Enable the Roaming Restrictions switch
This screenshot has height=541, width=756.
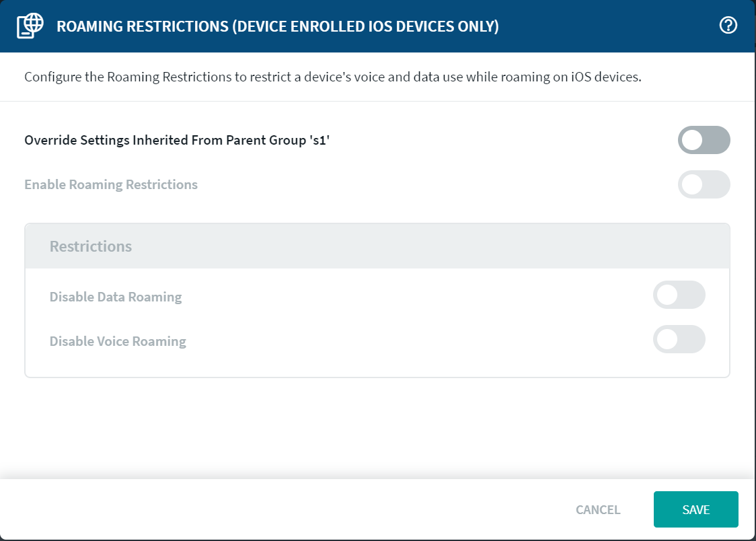(704, 184)
